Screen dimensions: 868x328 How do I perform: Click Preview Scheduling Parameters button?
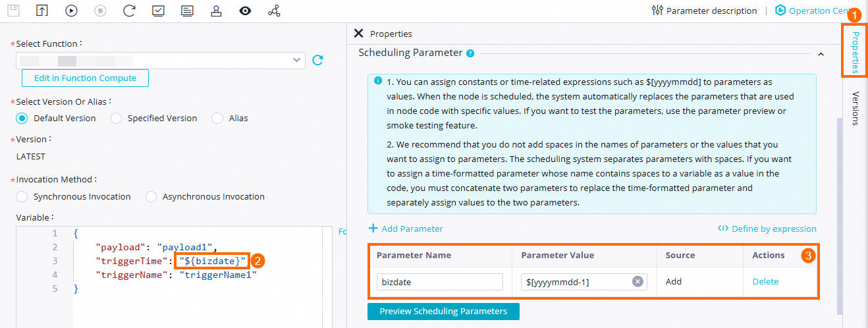pos(443,311)
